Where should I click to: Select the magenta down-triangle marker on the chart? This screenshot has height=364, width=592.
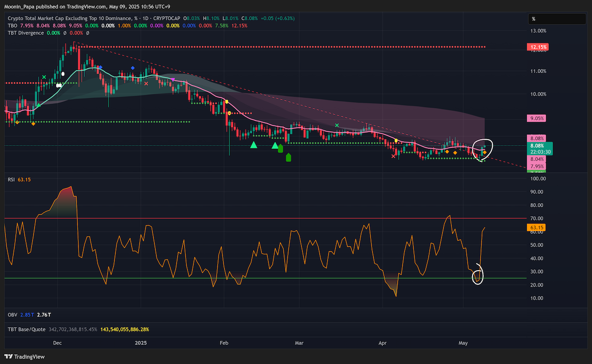tap(173, 79)
